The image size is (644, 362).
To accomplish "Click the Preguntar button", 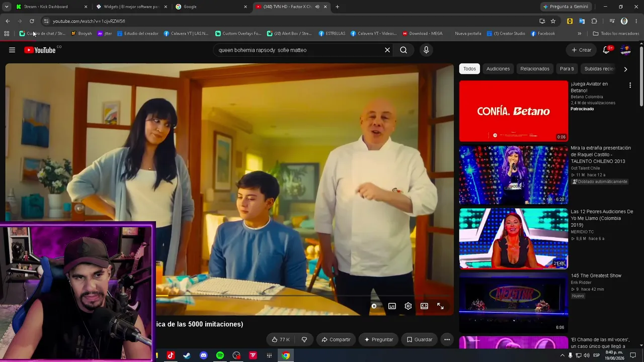I will [x=378, y=339].
